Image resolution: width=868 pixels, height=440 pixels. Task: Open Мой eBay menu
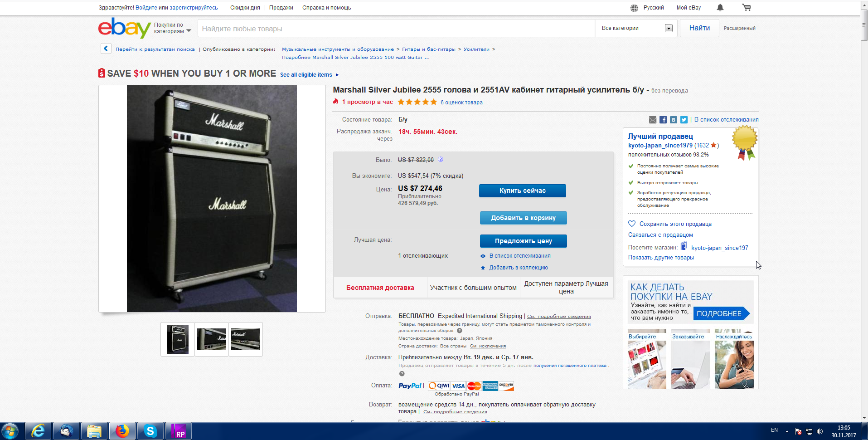[689, 8]
